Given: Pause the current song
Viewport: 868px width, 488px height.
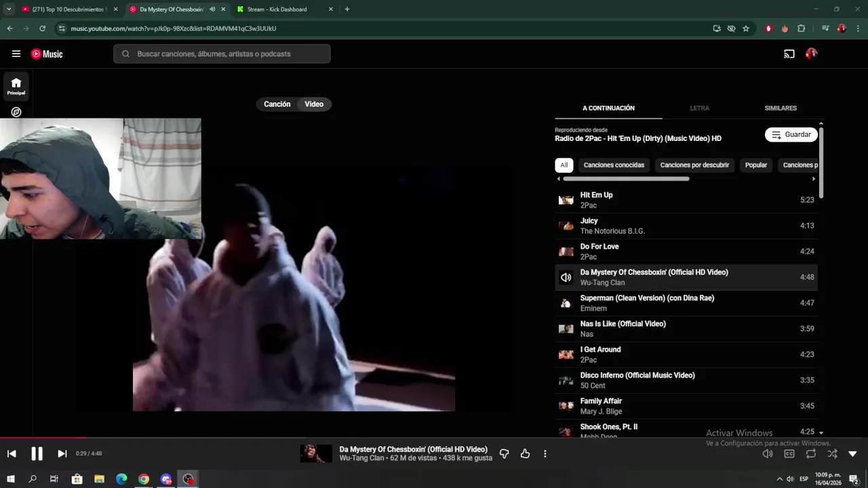Looking at the screenshot, I should [37, 454].
